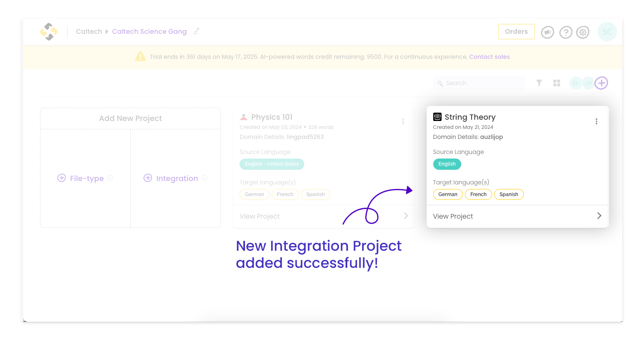Expand String Theory View Project chevron
644x340 pixels.
tap(599, 216)
